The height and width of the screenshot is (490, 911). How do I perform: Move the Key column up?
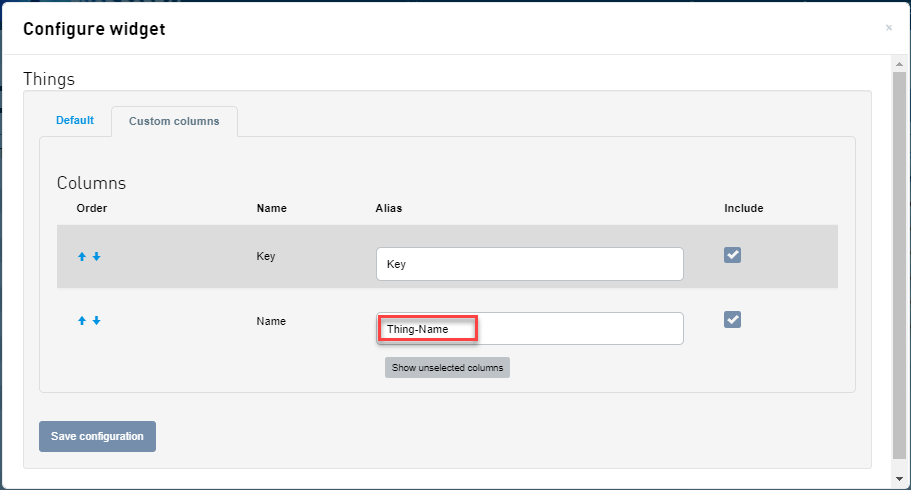point(82,257)
